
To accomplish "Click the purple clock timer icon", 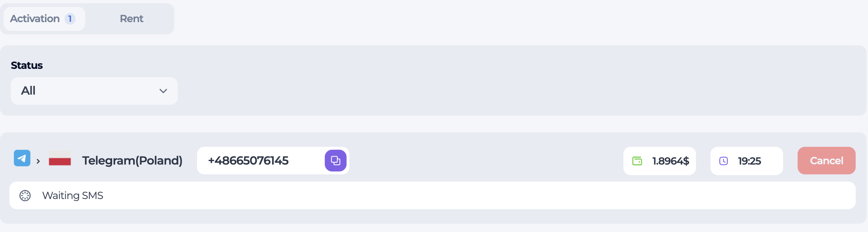I will pyautogui.click(x=724, y=161).
